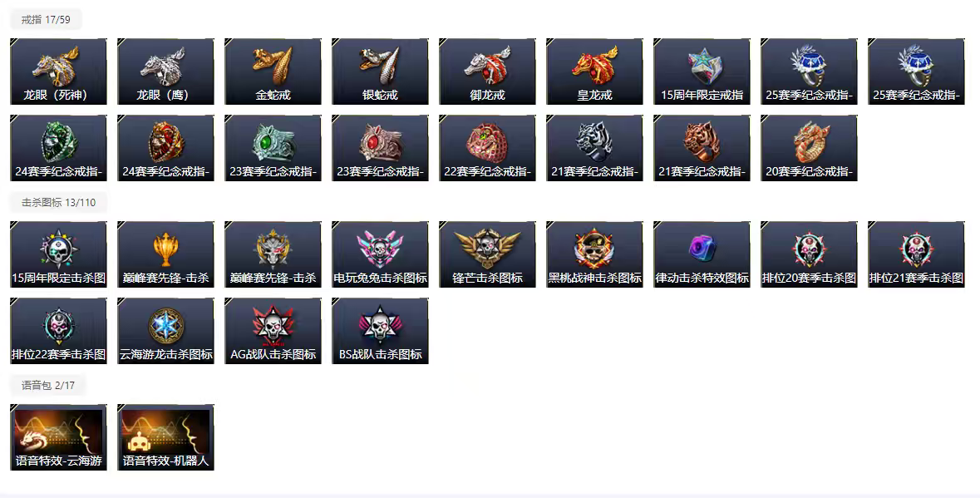Screen dimensions: 980x498
Task: Open the 锋芒击杀图标 winged skull
Action: click(x=487, y=254)
